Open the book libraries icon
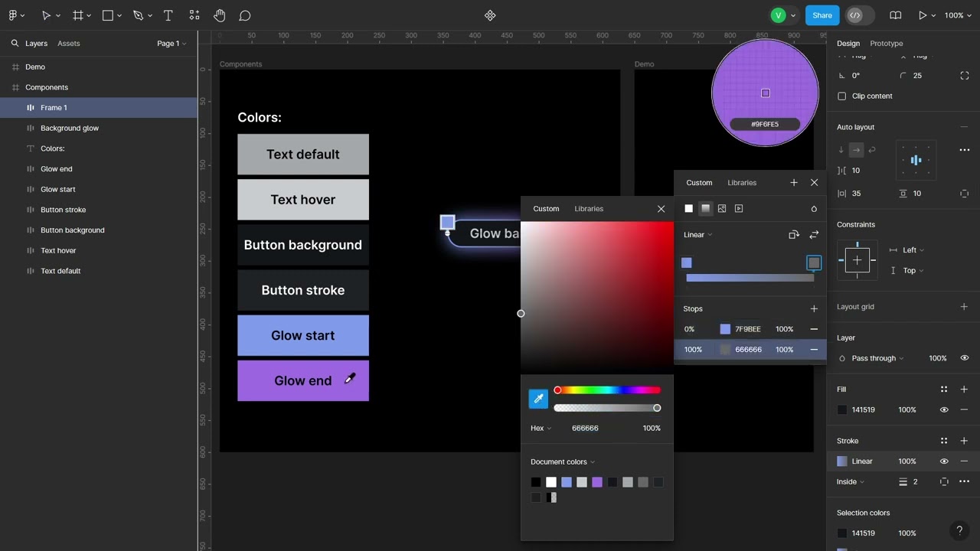Screen dimensions: 980x551 pos(895,15)
